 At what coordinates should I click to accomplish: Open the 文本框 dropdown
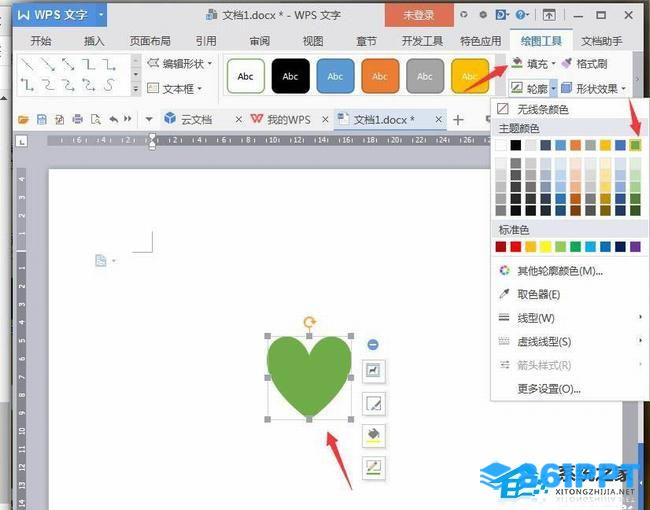tap(175, 88)
